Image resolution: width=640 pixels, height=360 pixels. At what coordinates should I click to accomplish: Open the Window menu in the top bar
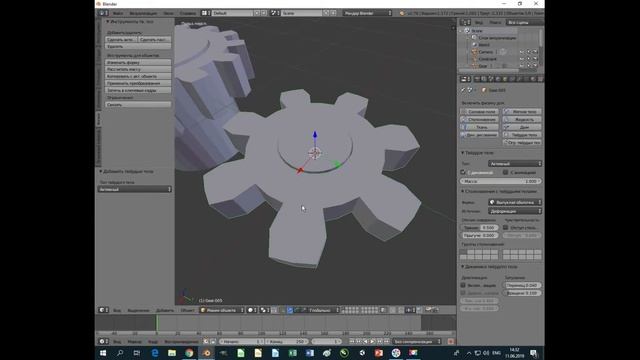pyautogui.click(x=169, y=13)
